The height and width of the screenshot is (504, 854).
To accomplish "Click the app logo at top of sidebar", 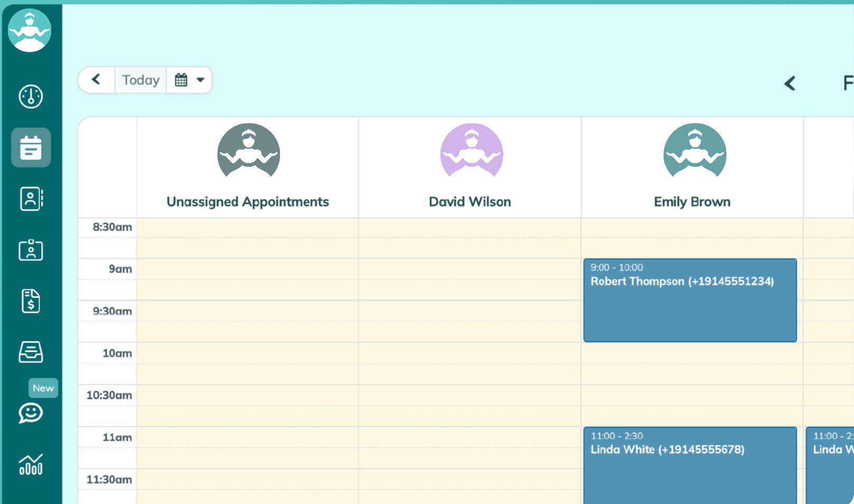I will (x=30, y=30).
